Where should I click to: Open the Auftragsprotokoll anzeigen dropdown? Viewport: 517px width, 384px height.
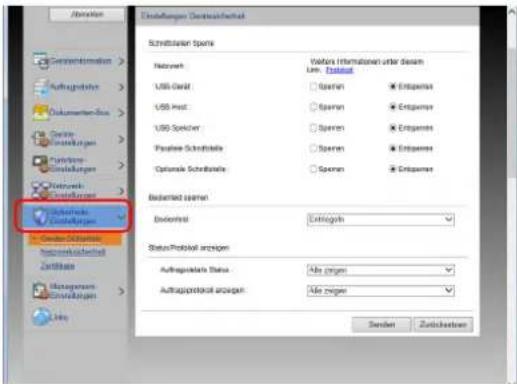coord(380,291)
